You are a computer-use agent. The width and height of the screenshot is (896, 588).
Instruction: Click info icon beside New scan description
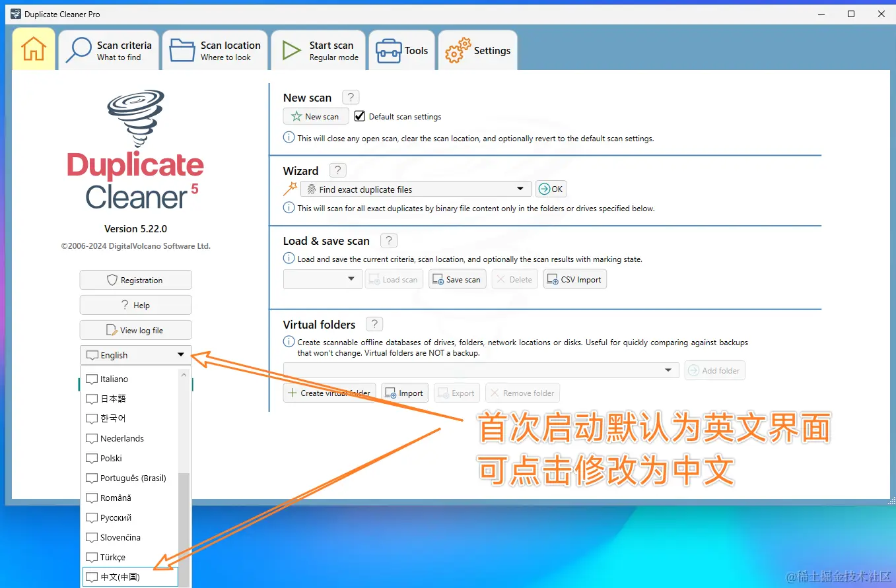point(289,138)
